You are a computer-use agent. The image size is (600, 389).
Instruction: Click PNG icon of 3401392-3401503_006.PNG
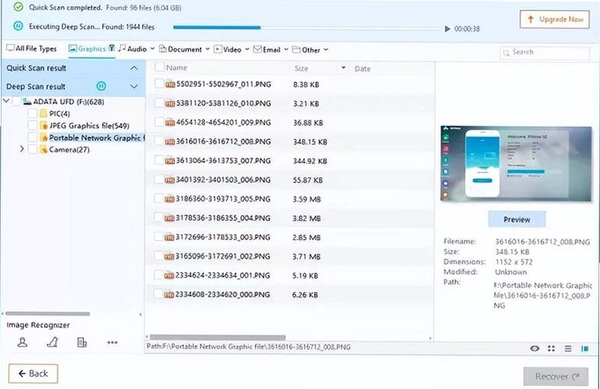click(x=170, y=180)
